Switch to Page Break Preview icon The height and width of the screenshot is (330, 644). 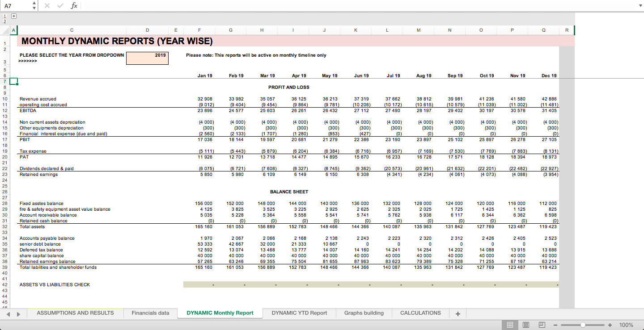tap(542, 325)
